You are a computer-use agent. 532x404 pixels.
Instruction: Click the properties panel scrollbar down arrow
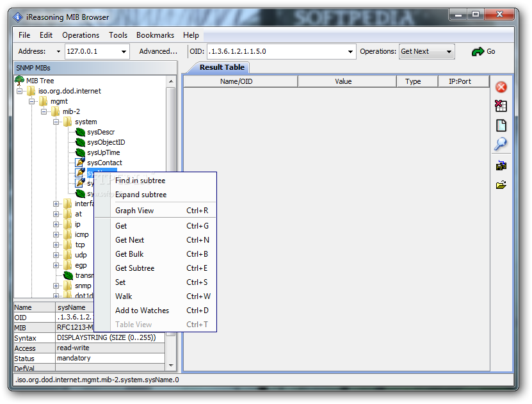(x=171, y=366)
